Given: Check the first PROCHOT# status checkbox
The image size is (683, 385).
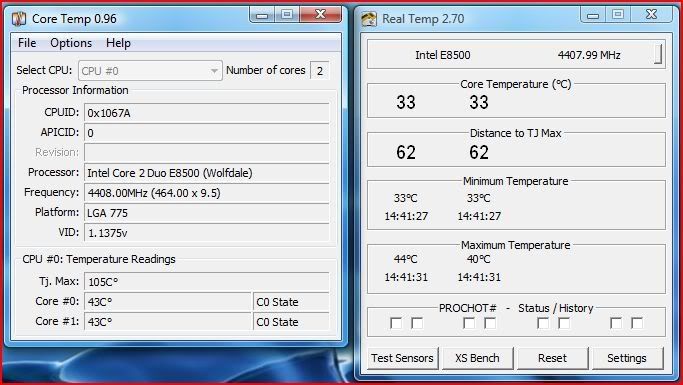Looking at the screenshot, I should [396, 323].
